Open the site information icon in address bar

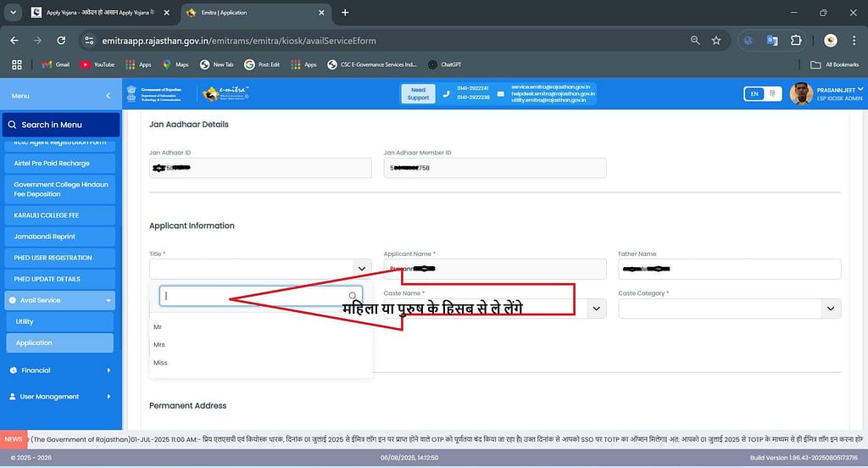(89, 41)
